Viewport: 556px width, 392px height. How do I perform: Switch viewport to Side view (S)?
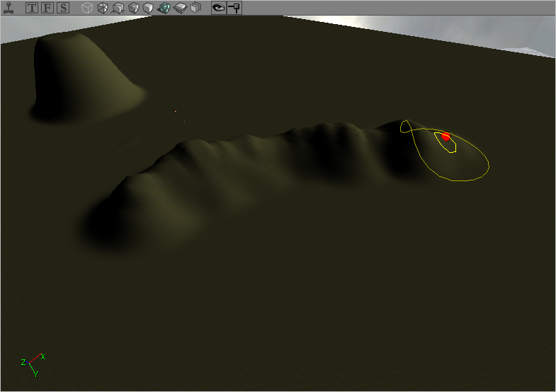(63, 8)
